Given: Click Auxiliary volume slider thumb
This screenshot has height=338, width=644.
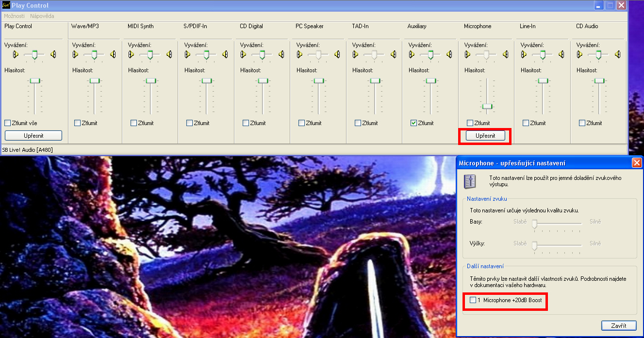Looking at the screenshot, I should pyautogui.click(x=431, y=80).
